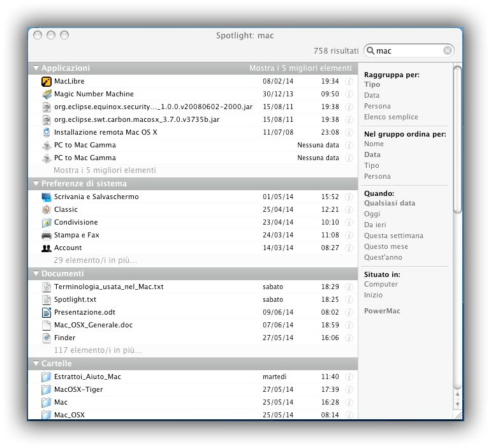Click the org.eclipse.swt.carbon.macosx jar icon
Image resolution: width=491 pixels, height=448 pixels.
click(47, 120)
